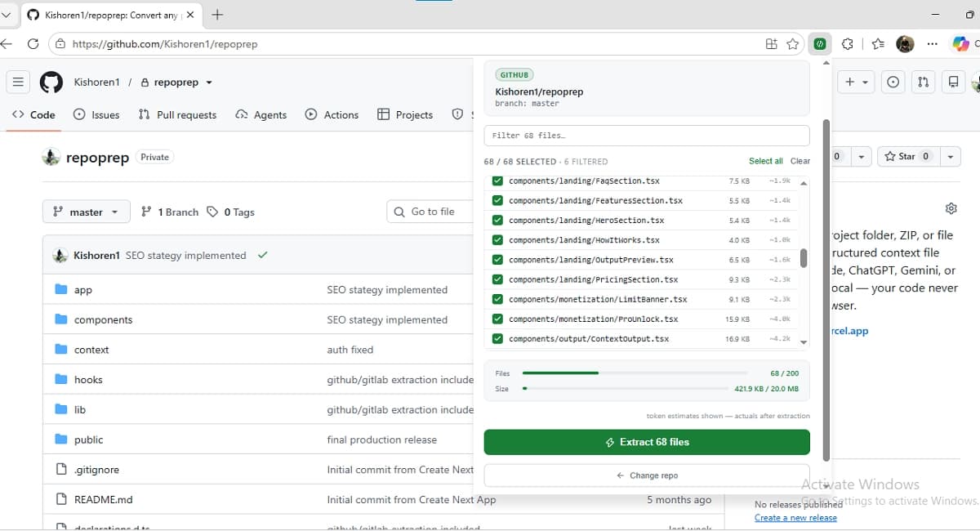
Task: Uncheck components/landing/FaqSection.tsx
Action: pyautogui.click(x=497, y=181)
